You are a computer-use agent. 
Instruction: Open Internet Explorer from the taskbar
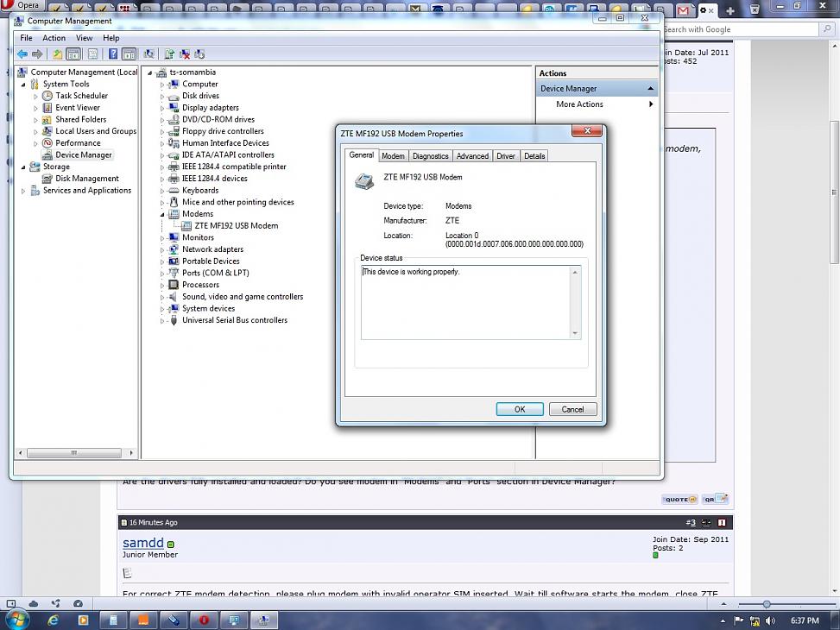54,620
